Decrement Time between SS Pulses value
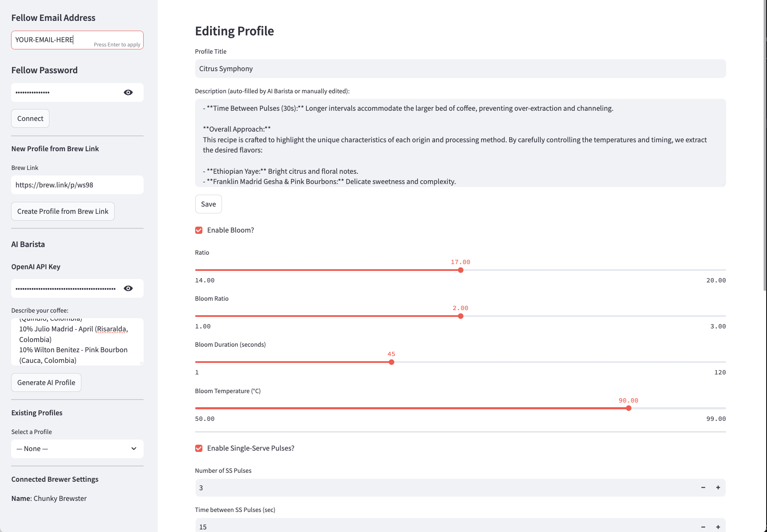Screen dimensions: 767x532 tap(703, 527)
